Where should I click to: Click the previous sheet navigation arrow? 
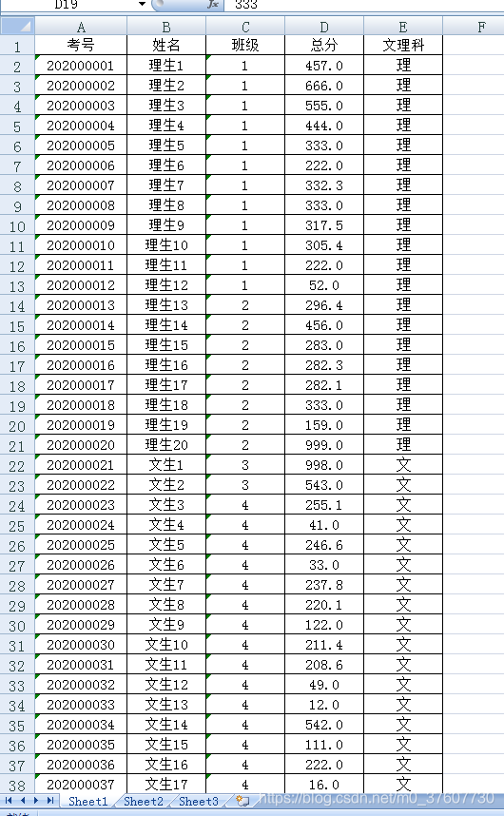(x=23, y=801)
